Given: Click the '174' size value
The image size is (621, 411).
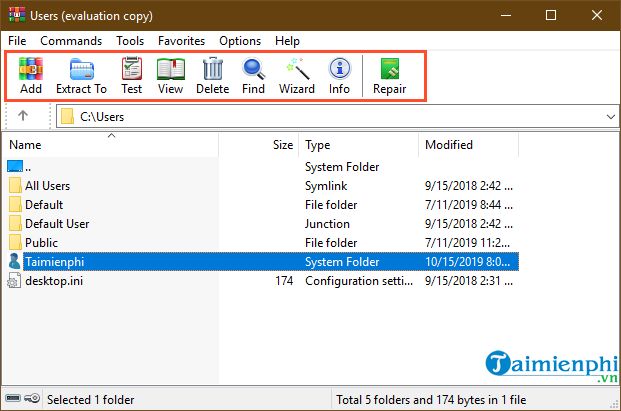Looking at the screenshot, I should [284, 280].
